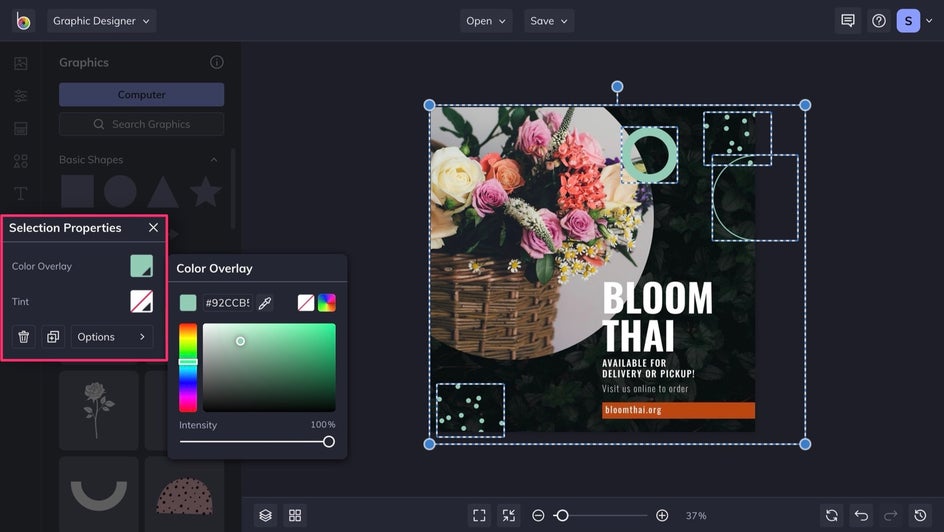Click the "Visit us online to order" text
Viewport: 944px width, 532px height.
pos(645,389)
